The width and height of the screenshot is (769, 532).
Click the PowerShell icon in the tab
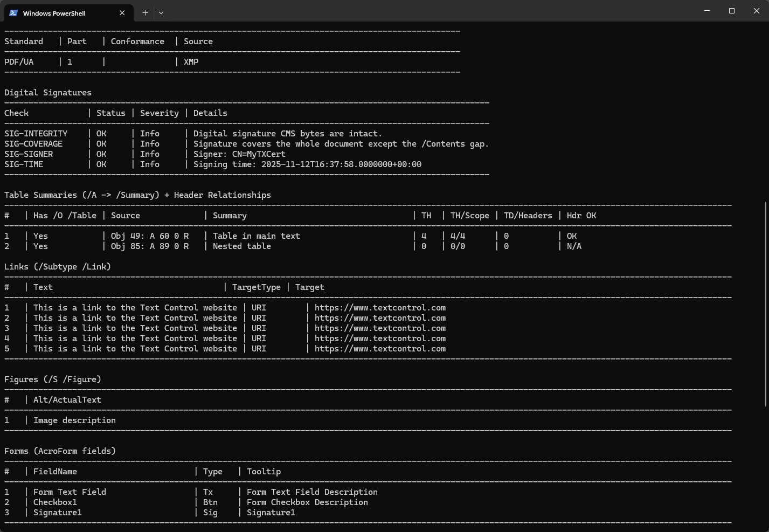pos(13,13)
